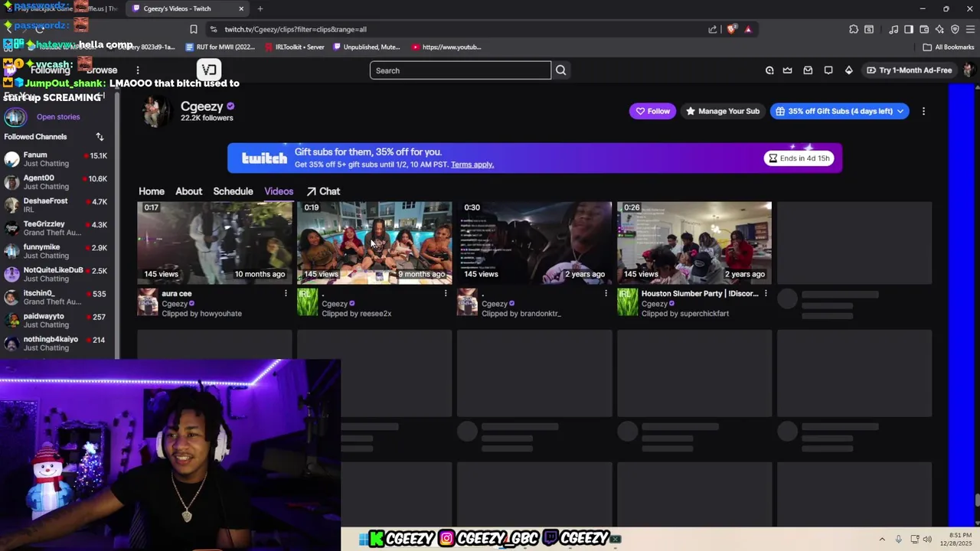980x551 pixels.
Task: Click the sort followed channels icon
Action: pyautogui.click(x=100, y=136)
